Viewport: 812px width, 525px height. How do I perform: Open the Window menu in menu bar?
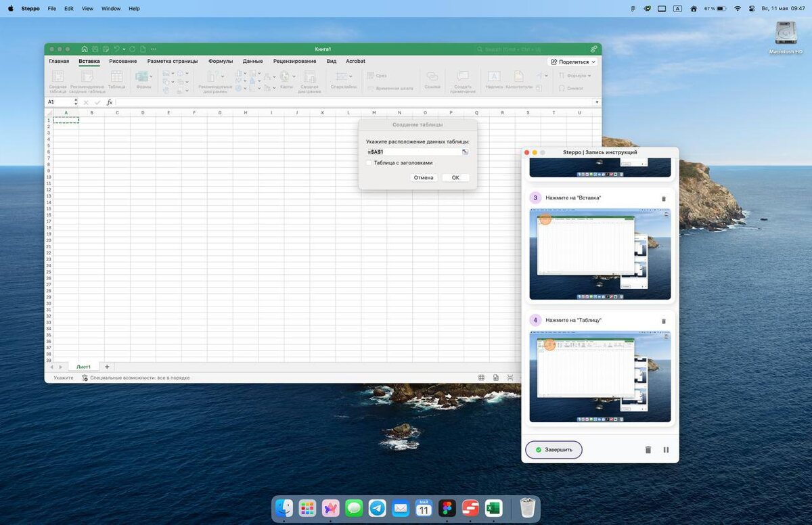(x=111, y=9)
